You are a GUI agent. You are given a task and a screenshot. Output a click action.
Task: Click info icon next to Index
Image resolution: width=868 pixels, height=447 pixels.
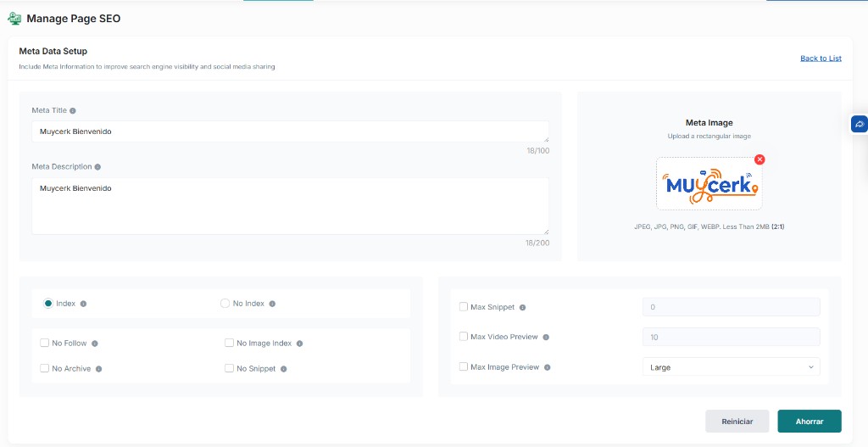(83, 304)
